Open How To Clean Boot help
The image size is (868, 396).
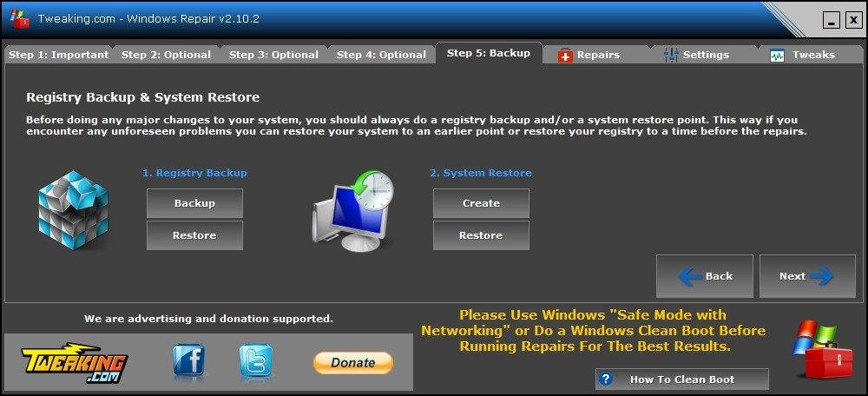click(x=682, y=379)
